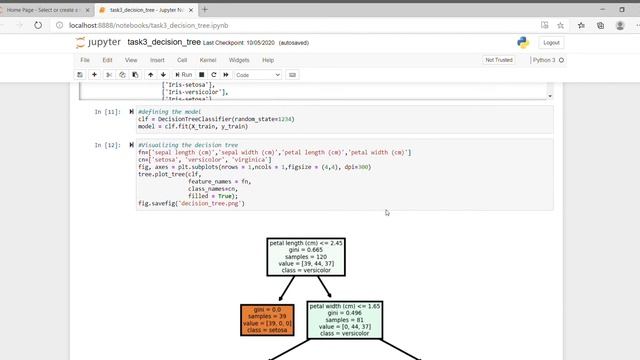Open a new browser tab
640x360 pixels.
pos(205,9)
